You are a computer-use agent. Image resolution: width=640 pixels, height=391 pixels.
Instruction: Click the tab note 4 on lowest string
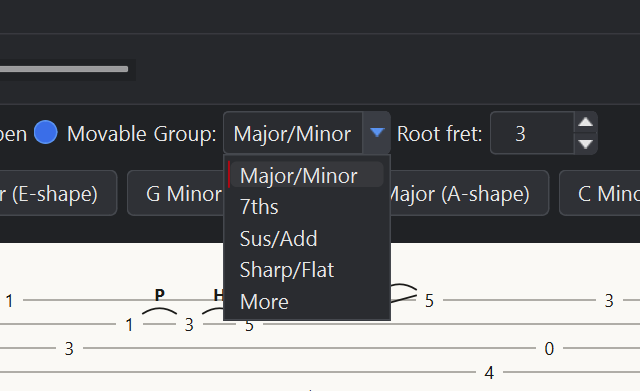tap(489, 373)
